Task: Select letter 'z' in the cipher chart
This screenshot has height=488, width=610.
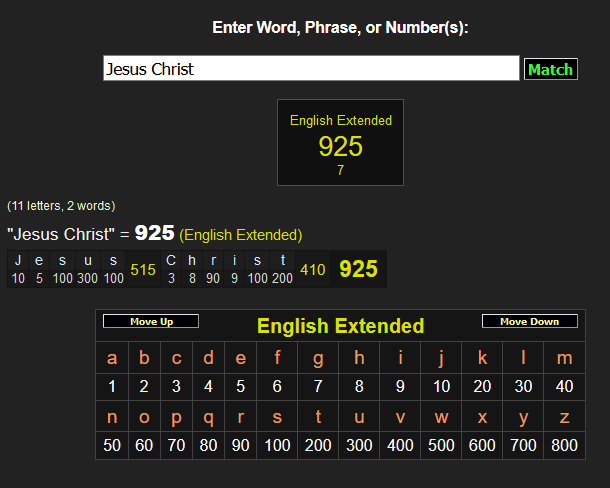Action: [565, 417]
